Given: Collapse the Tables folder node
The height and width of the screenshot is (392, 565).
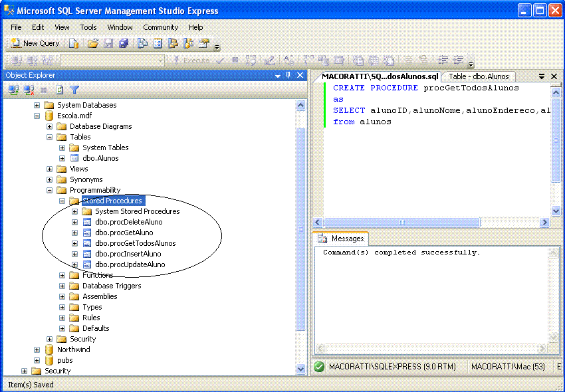Looking at the screenshot, I should (x=49, y=138).
